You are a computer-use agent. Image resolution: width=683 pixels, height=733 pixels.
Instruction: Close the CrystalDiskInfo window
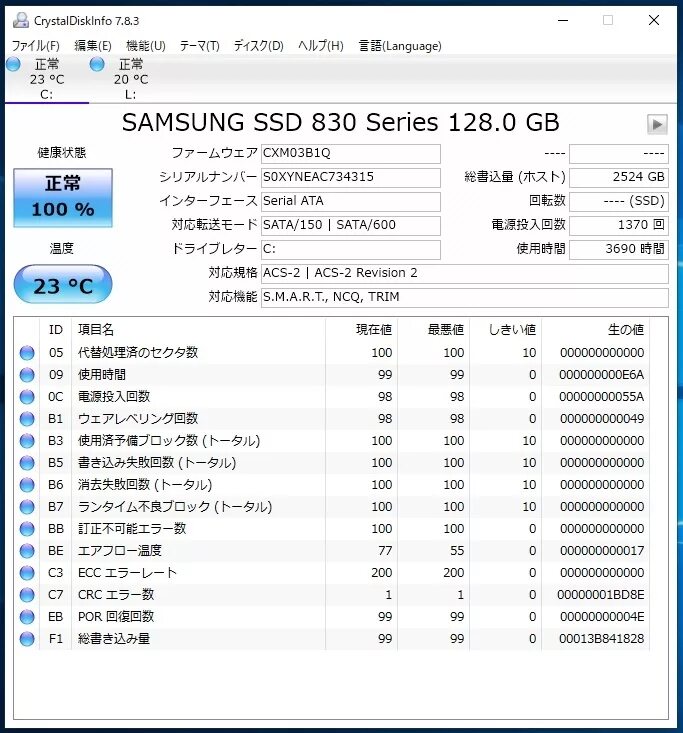654,20
